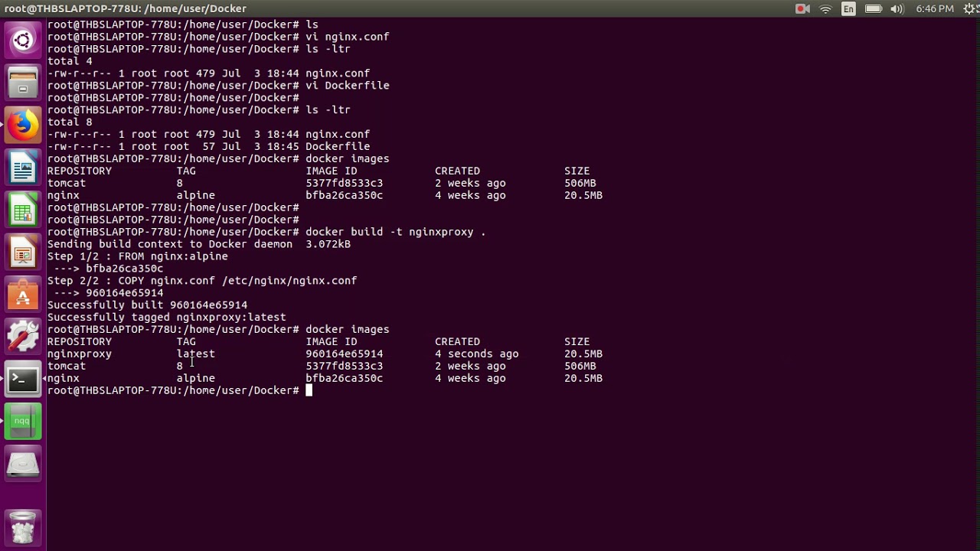
Task: Open the Wi-Fi network indicator menu
Action: (825, 8)
